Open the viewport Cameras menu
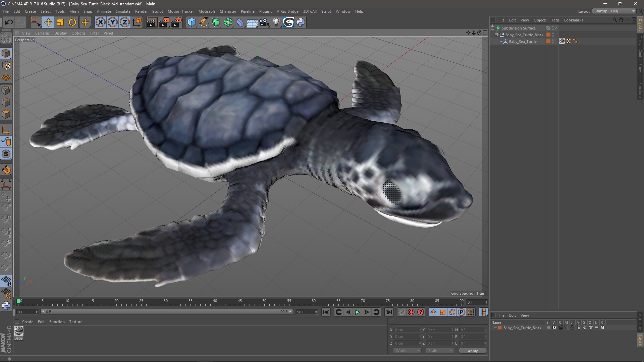Viewport: 644px width, 362px height. coord(42,33)
